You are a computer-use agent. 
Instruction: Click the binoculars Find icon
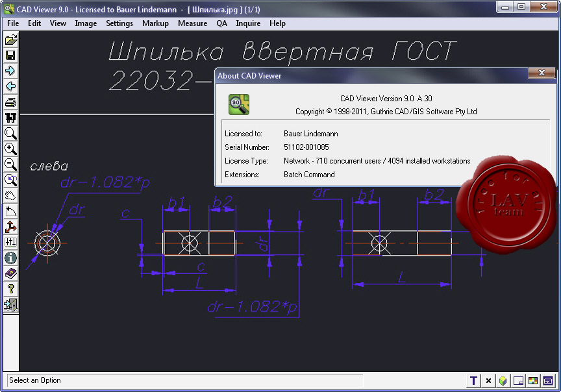pyautogui.click(x=11, y=117)
